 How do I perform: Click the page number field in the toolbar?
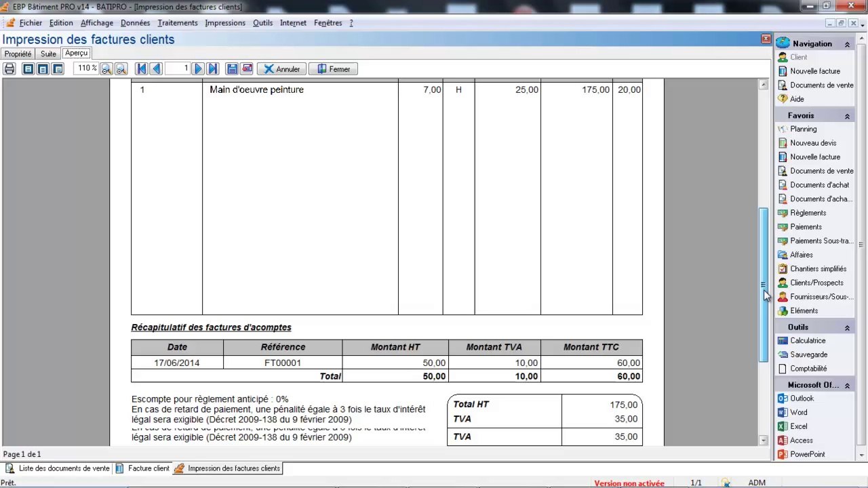click(x=178, y=69)
